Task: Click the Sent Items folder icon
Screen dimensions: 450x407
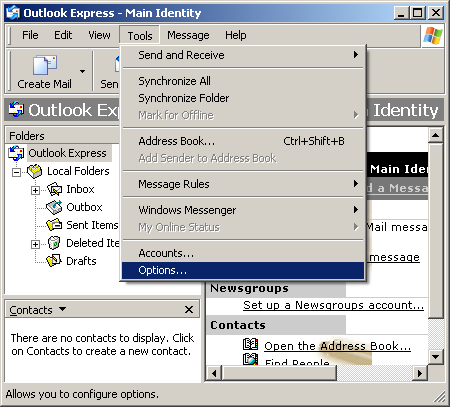Action: 54,225
